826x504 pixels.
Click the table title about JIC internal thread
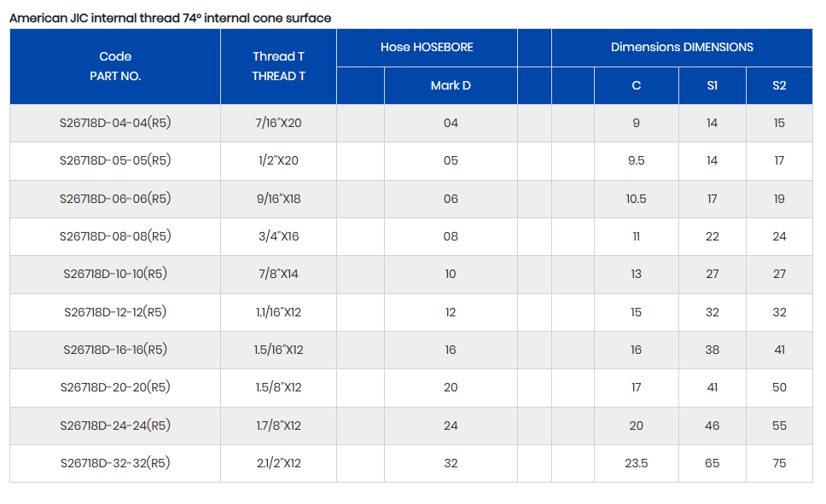(170, 18)
